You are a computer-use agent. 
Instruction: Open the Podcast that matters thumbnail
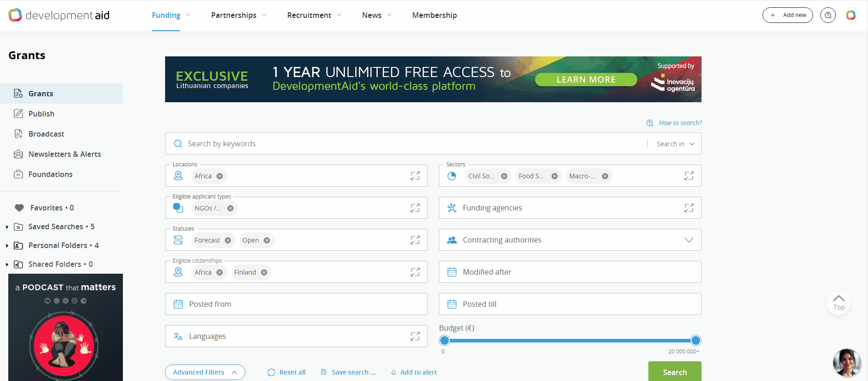[66, 327]
